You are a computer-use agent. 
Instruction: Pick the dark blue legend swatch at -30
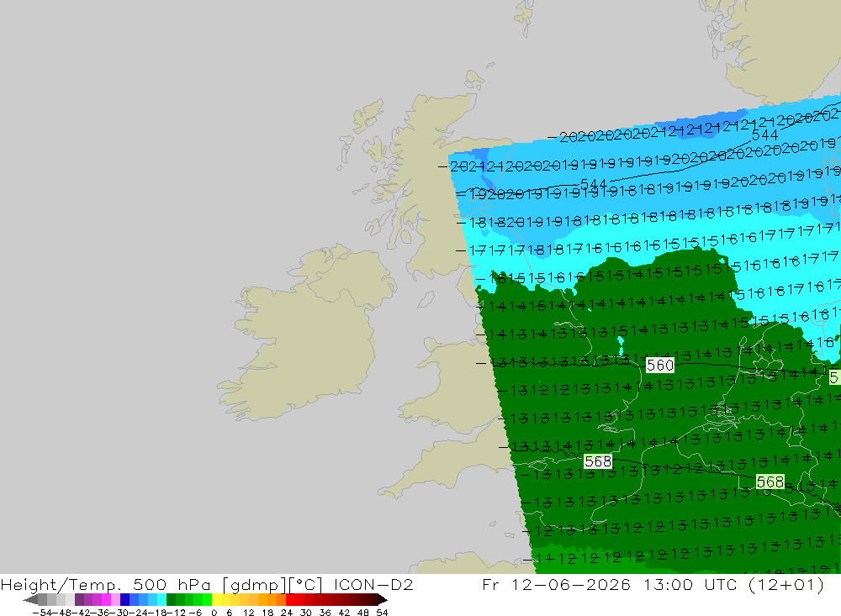(x=124, y=600)
